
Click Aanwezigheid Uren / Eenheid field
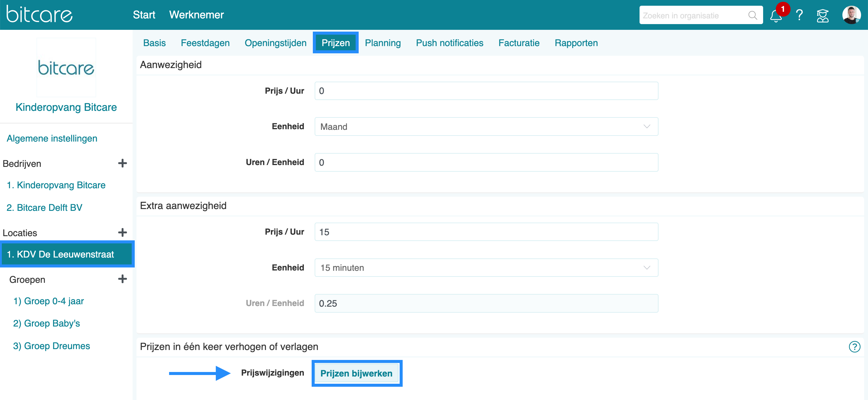pos(486,162)
